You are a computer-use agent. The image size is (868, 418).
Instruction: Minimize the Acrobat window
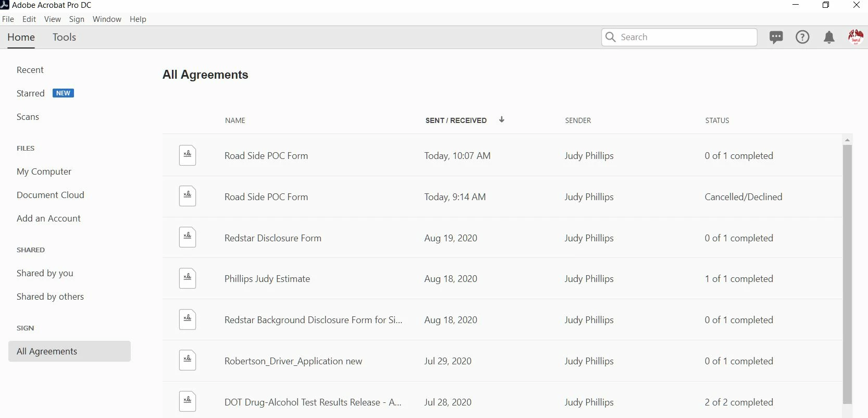796,5
